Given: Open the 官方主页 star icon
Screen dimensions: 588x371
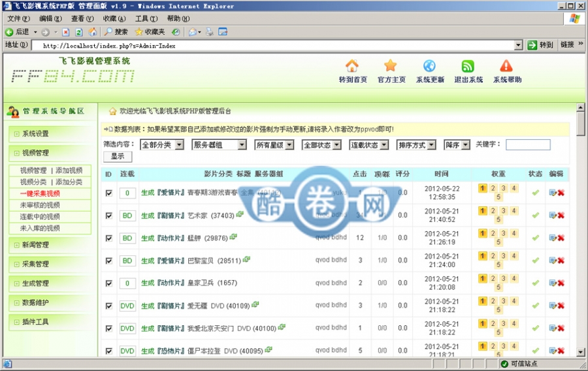Looking at the screenshot, I should pos(391,66).
